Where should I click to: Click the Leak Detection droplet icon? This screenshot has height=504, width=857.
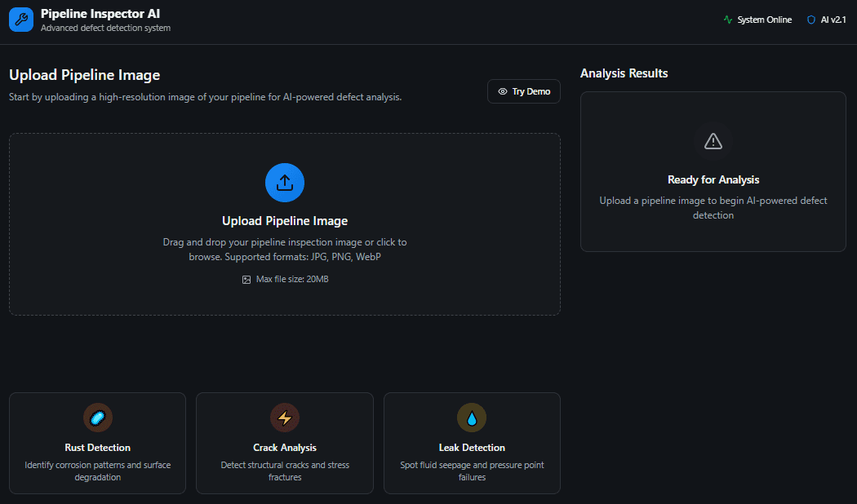point(472,418)
